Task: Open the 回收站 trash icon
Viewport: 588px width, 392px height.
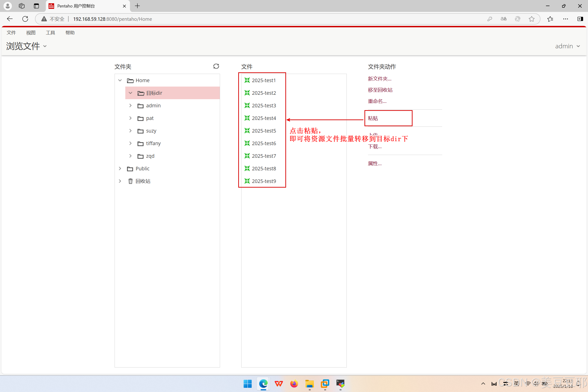Action: click(x=130, y=181)
